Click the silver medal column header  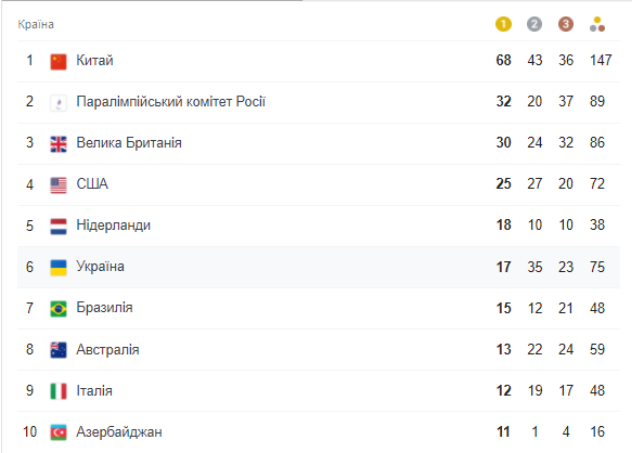(535, 24)
